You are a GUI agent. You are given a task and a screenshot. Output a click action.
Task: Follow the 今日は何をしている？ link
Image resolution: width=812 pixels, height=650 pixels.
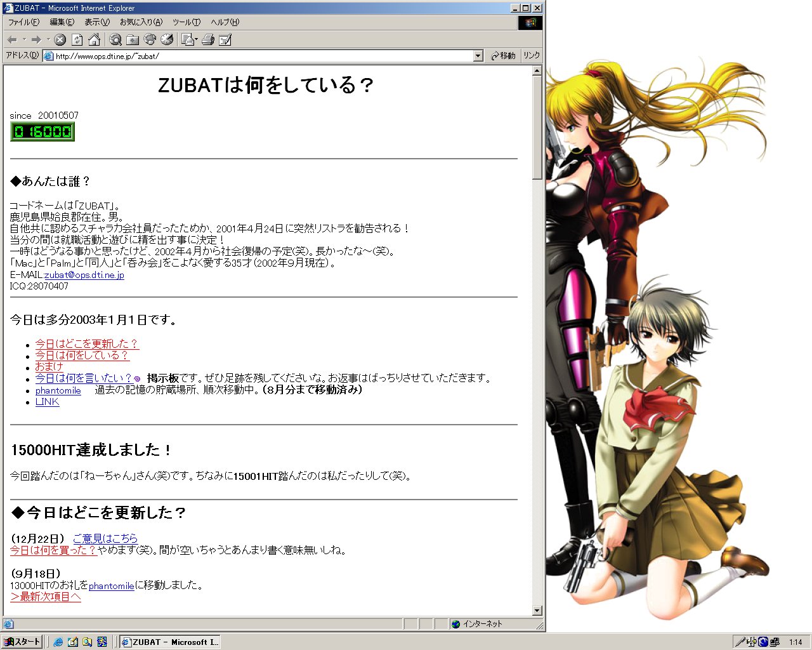click(x=82, y=355)
